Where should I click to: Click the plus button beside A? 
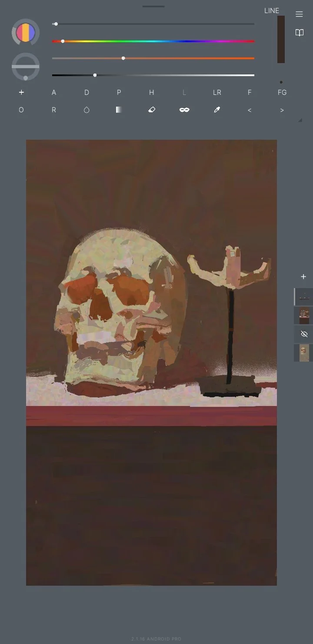[21, 92]
